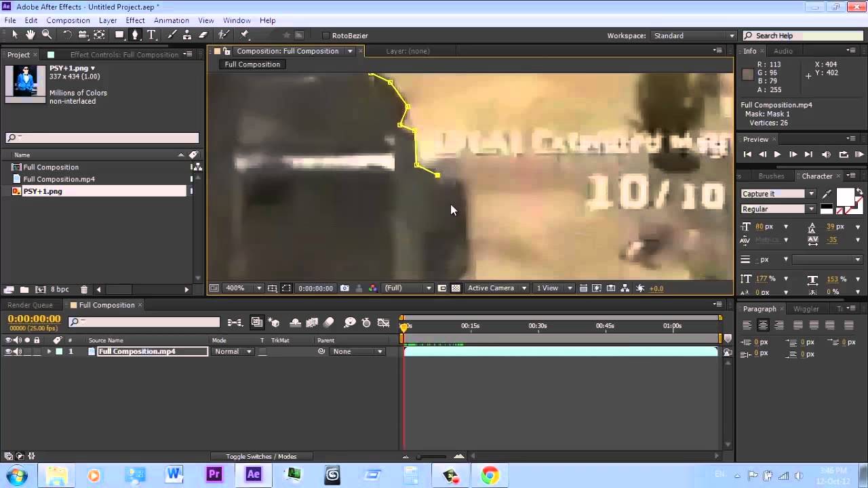
Task: Toggle loop option in Preview panel
Action: pyautogui.click(x=844, y=155)
